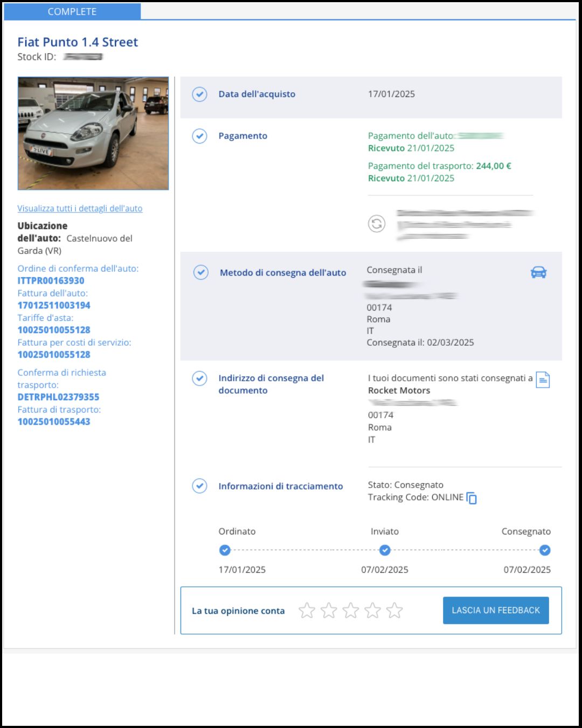The height and width of the screenshot is (728, 582).
Task: Click the Fiat Punto car photo
Action: [x=93, y=133]
